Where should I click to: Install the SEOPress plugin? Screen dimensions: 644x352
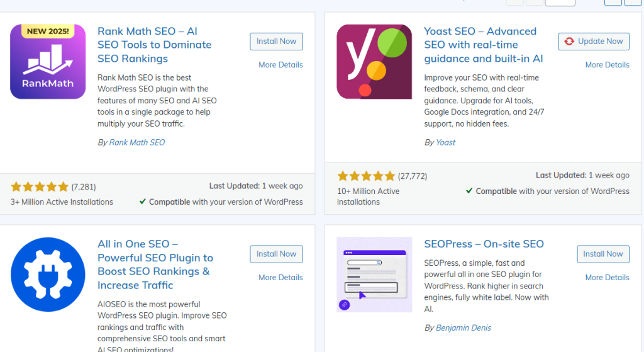coord(603,254)
